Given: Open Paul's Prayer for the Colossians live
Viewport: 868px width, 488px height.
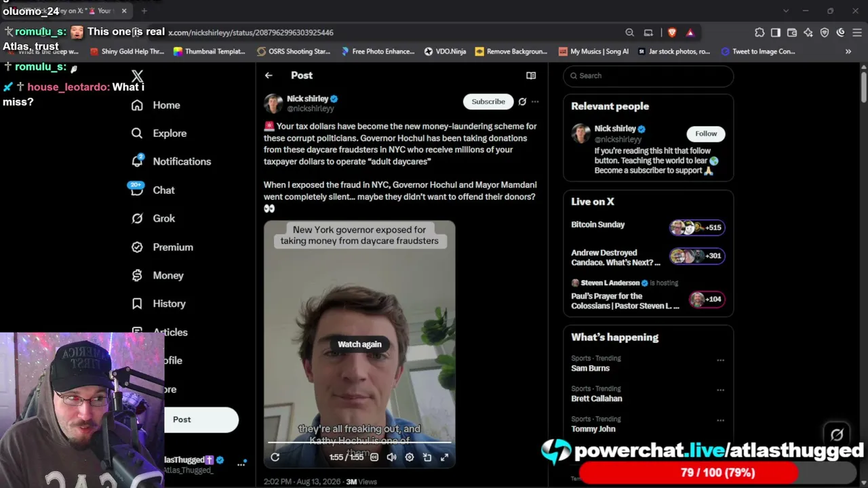Looking at the screenshot, I should (648, 295).
